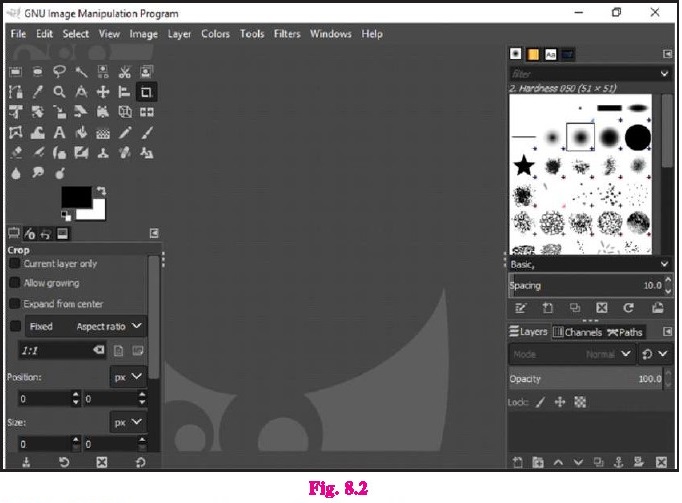Select the Ellipse Select tool
The height and width of the screenshot is (503, 682).
pos(38,72)
